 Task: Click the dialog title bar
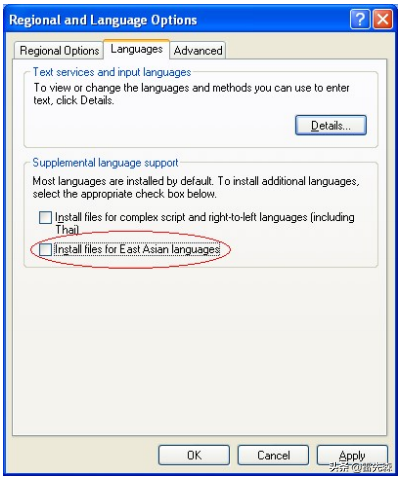pyautogui.click(x=177, y=20)
